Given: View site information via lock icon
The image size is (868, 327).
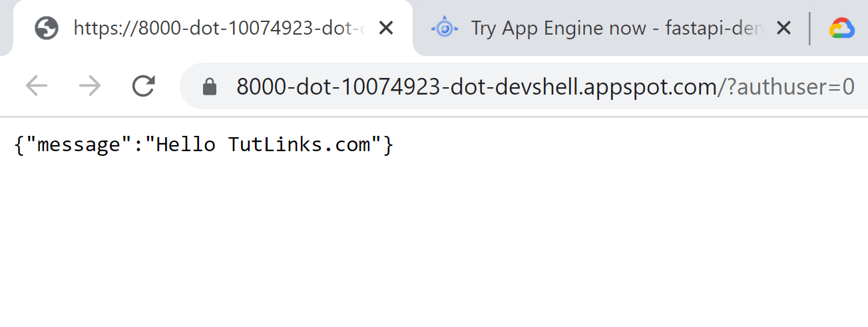Looking at the screenshot, I should (x=210, y=86).
